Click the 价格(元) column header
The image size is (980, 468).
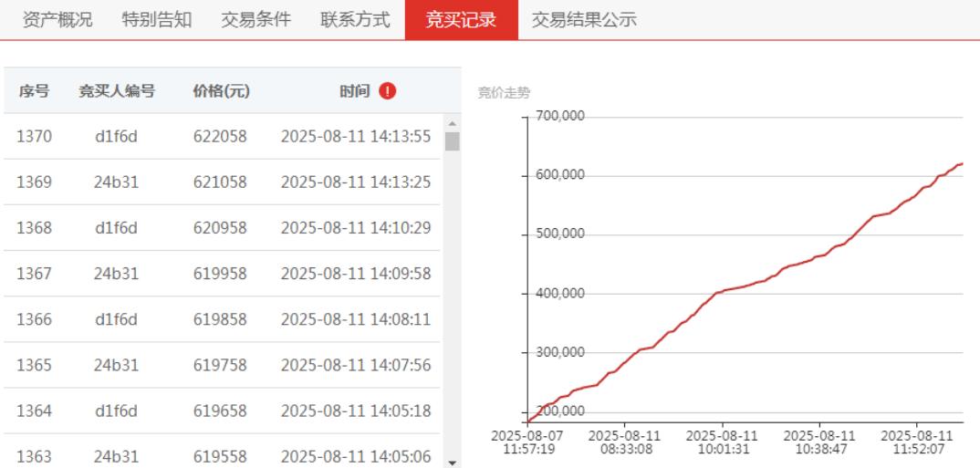[221, 91]
